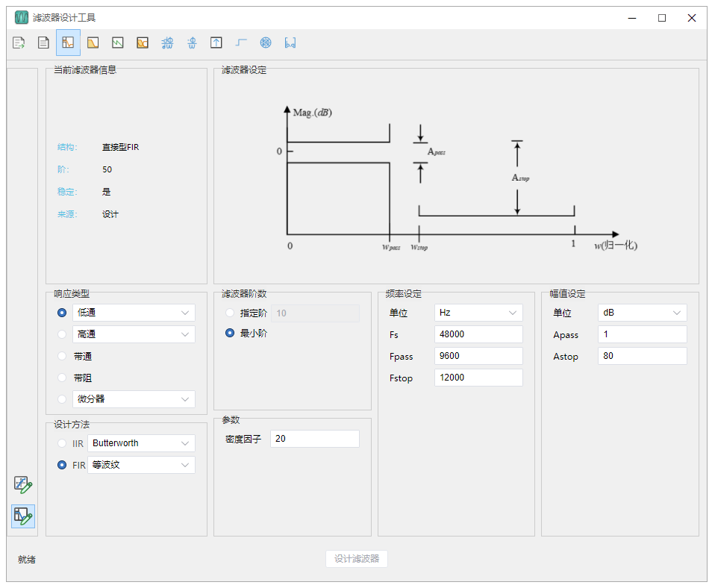Open magnitude and phase response icon
The width and height of the screenshot is (712, 588).
click(x=143, y=43)
